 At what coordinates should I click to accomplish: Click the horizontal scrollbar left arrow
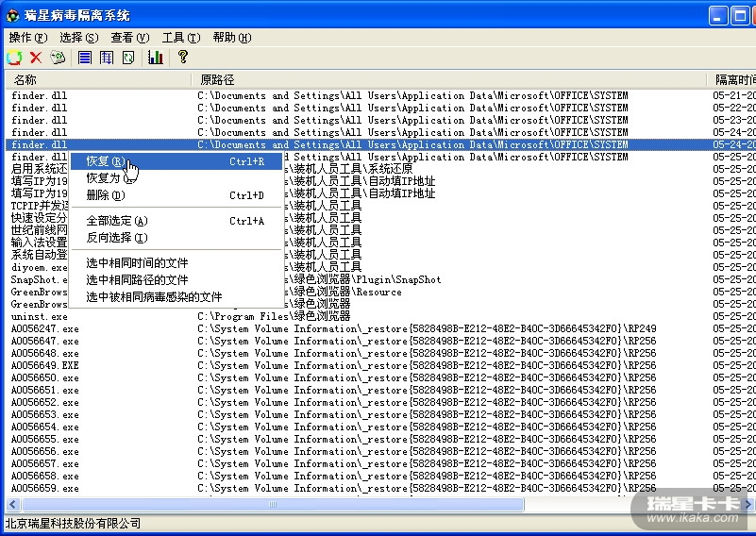pyautogui.click(x=12, y=505)
